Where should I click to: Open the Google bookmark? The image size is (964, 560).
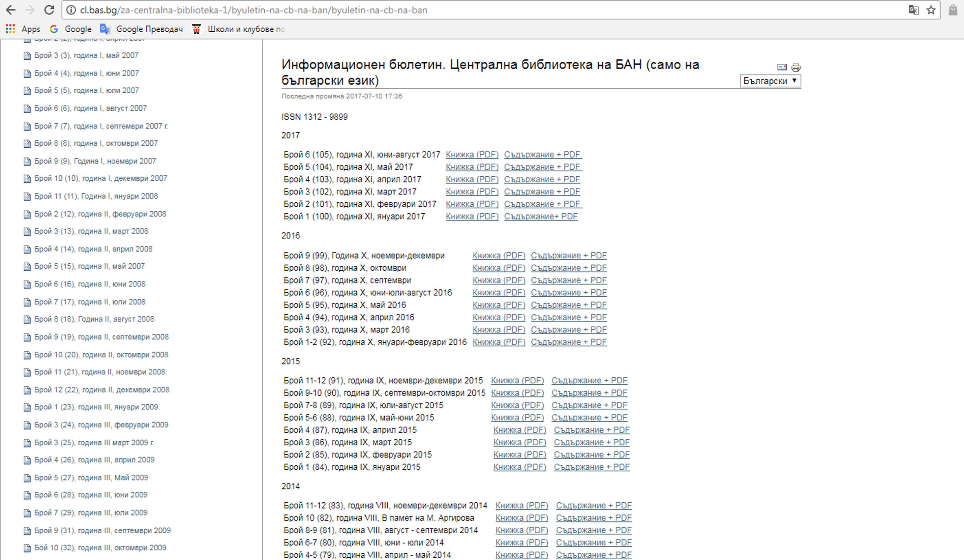[71, 29]
